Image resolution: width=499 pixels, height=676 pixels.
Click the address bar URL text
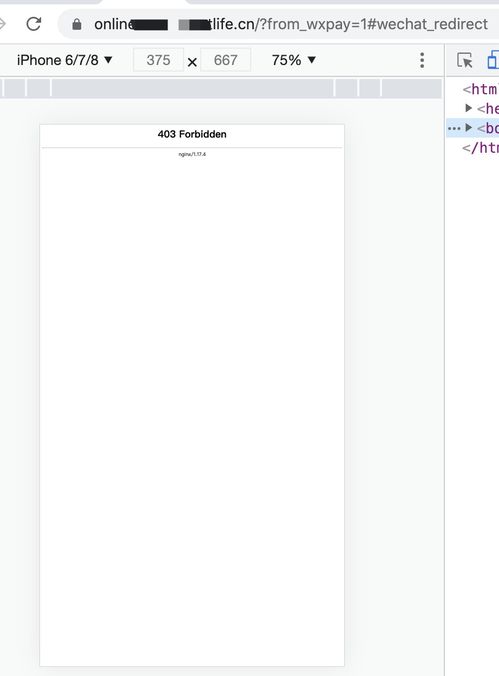pyautogui.click(x=291, y=24)
